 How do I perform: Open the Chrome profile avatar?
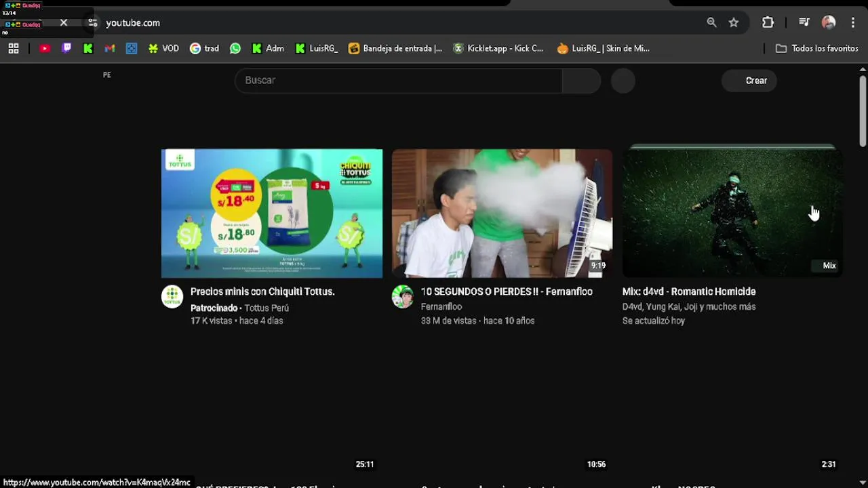[829, 22]
